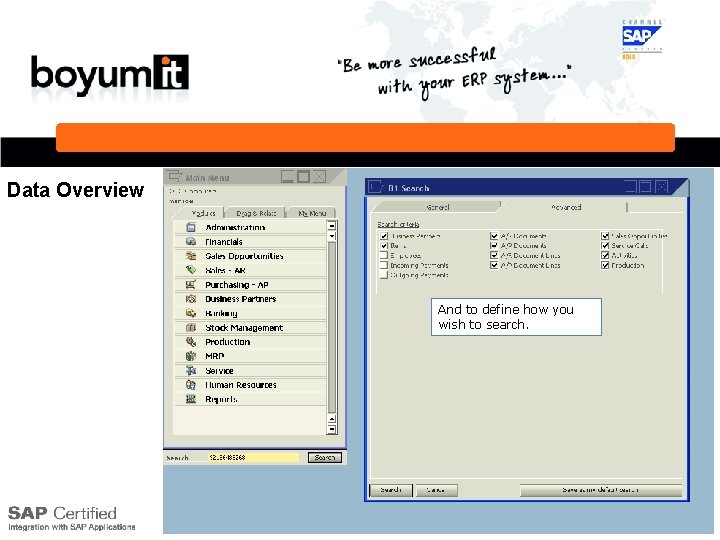Viewport: 720px width, 540px height.
Task: Open the Service module icon
Action: point(191,370)
